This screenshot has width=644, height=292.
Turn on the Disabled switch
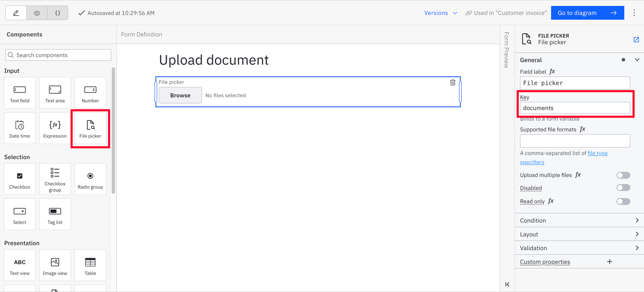tap(623, 187)
